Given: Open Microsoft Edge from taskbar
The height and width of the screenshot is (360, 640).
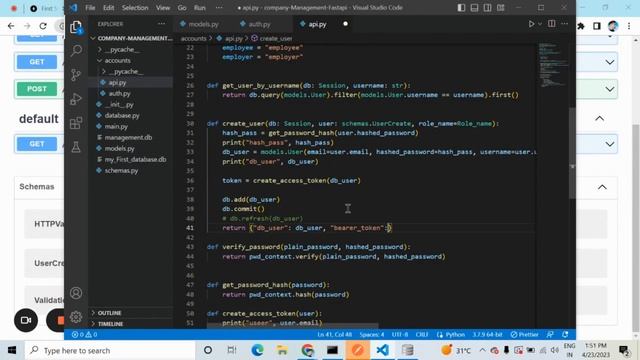Looking at the screenshot, I should pyautogui.click(x=258, y=350).
